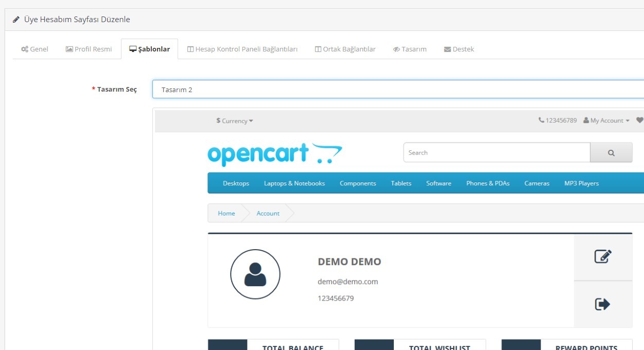Click the phone number 123456789
The image size is (644, 350).
[x=558, y=120]
